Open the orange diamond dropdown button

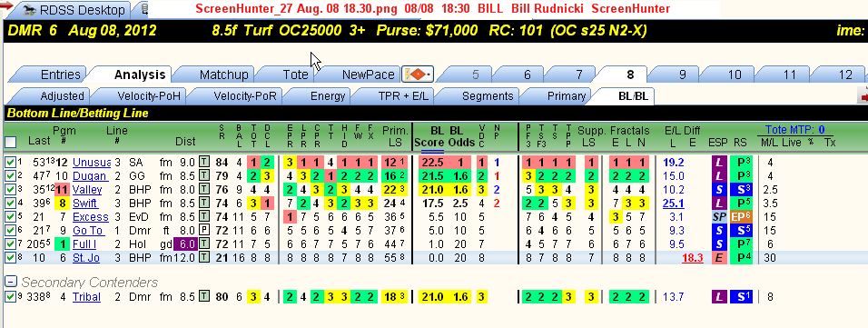click(418, 75)
